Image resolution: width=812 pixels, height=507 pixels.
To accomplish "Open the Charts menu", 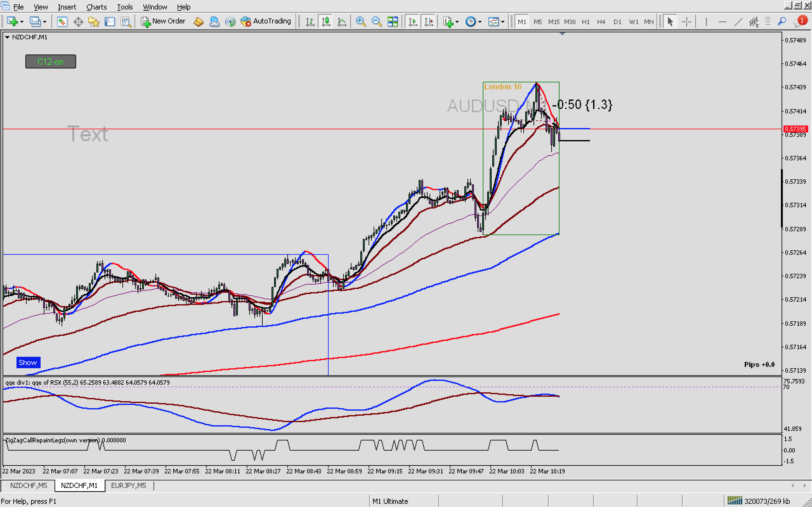I will coord(96,7).
